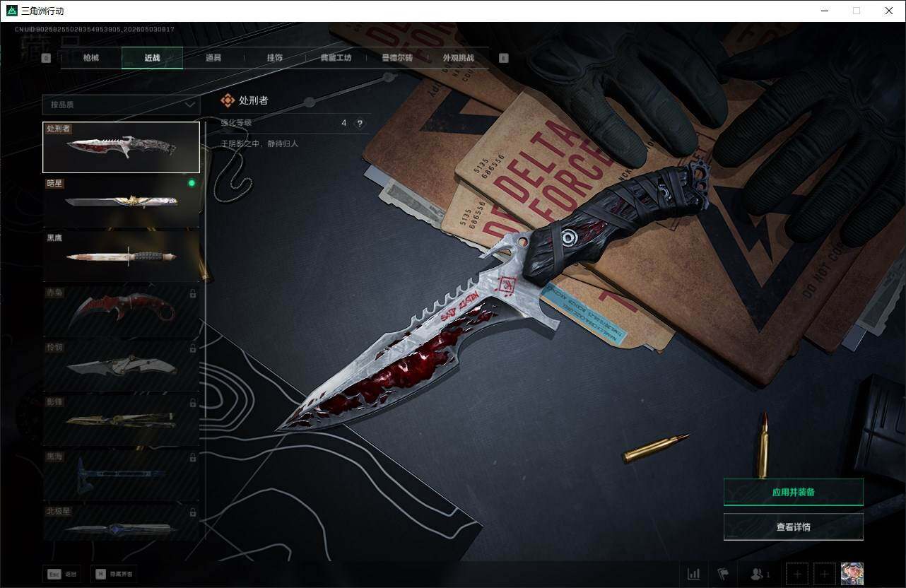The image size is (906, 588).
Task: Minimize the 三角洲行动 window
Action: click(x=825, y=11)
